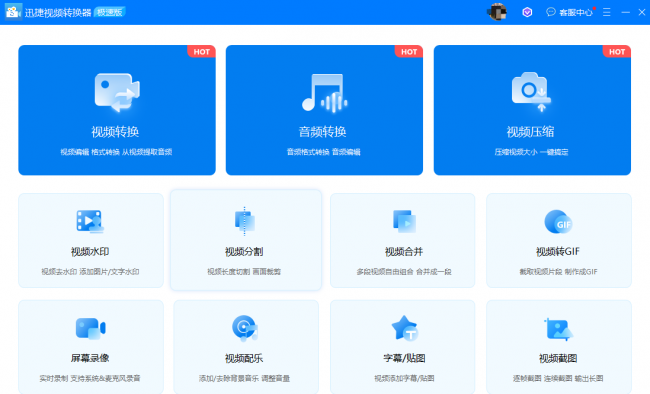The width and height of the screenshot is (650, 394).
Task: Click the 字幕/贴图 label
Action: tap(404, 358)
